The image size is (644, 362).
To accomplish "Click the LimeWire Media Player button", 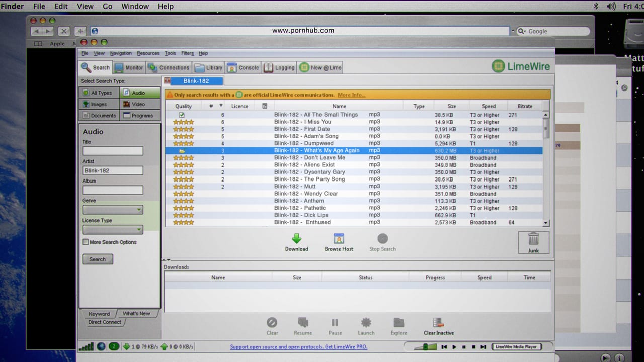I will coord(516,347).
